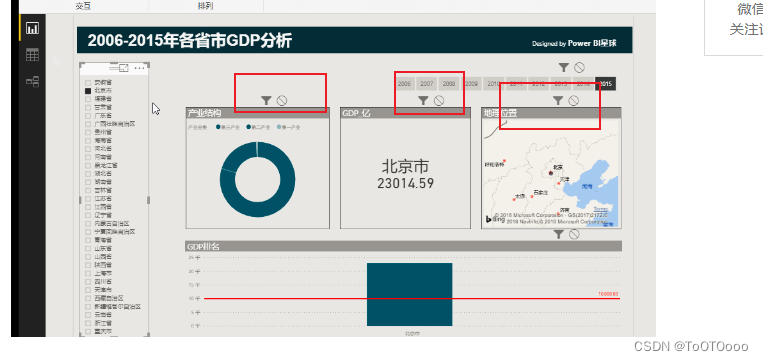This screenshot has height=361, width=763.
Task: Check the 宁夏回族自治区 checkbox
Action: pos(88,232)
